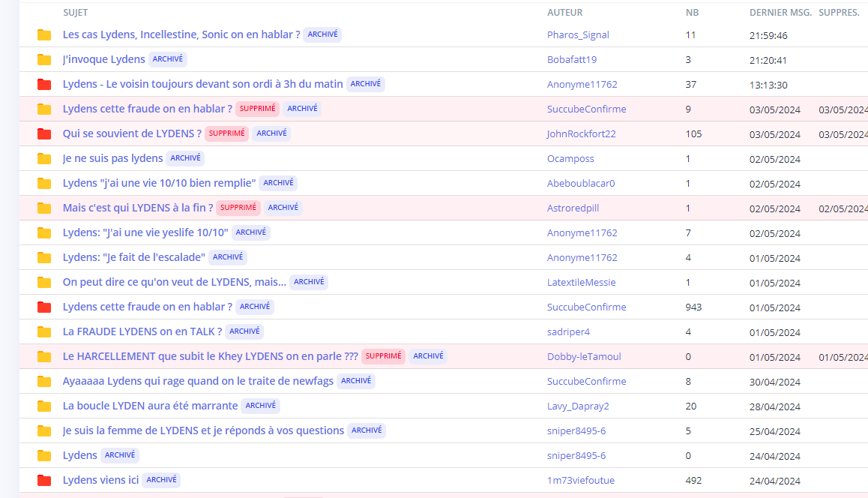Click folder icon beside 'Je fait de l'escalade'
The height and width of the screenshot is (498, 868).
tap(44, 257)
